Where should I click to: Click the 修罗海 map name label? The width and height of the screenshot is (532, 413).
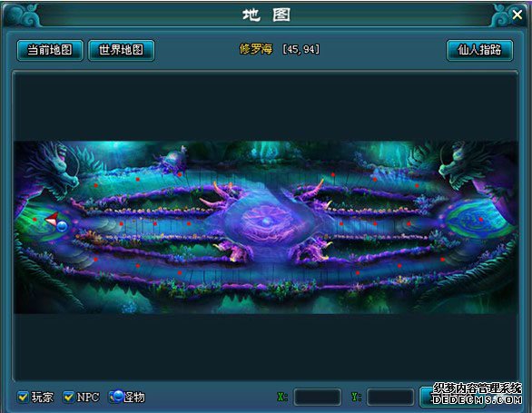pyautogui.click(x=256, y=49)
